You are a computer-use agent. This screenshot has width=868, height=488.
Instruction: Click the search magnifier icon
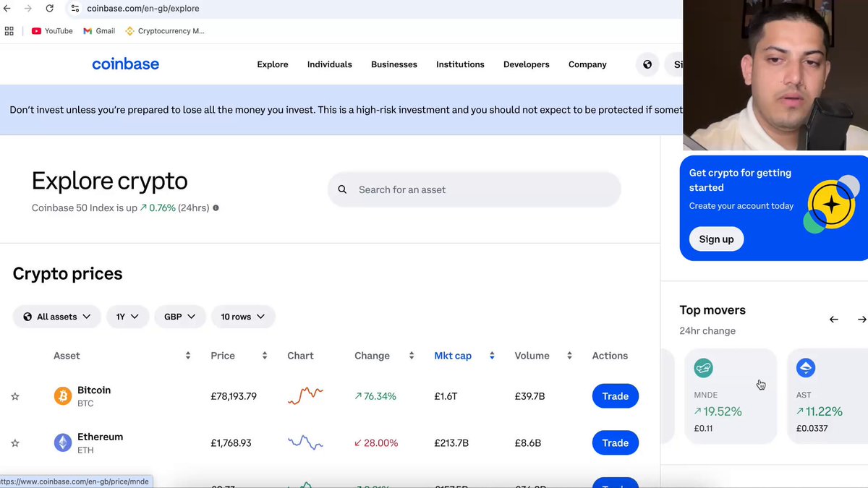point(342,189)
